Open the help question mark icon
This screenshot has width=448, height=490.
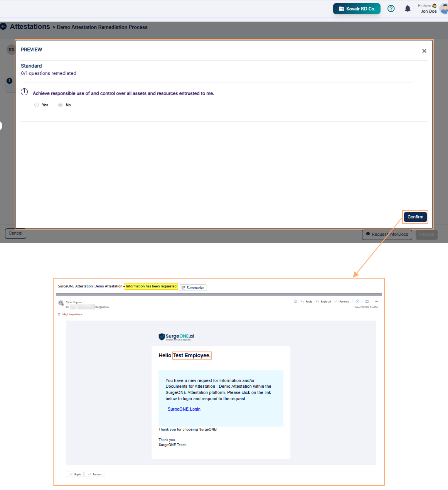[391, 8]
